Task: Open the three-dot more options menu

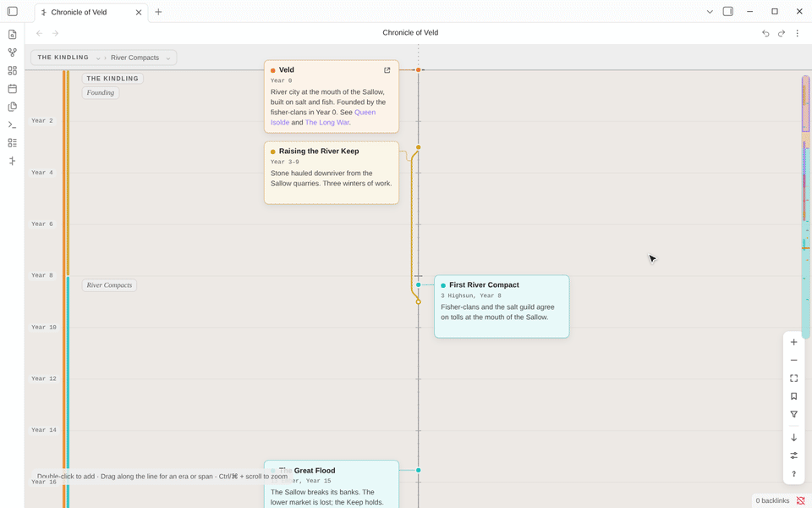Action: (798, 33)
